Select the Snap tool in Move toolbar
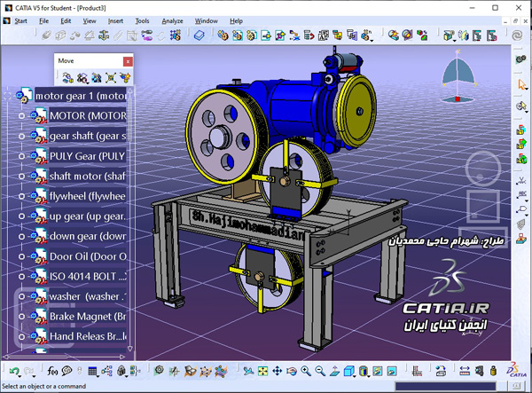Image resolution: width=532 pixels, height=393 pixels. [82, 78]
